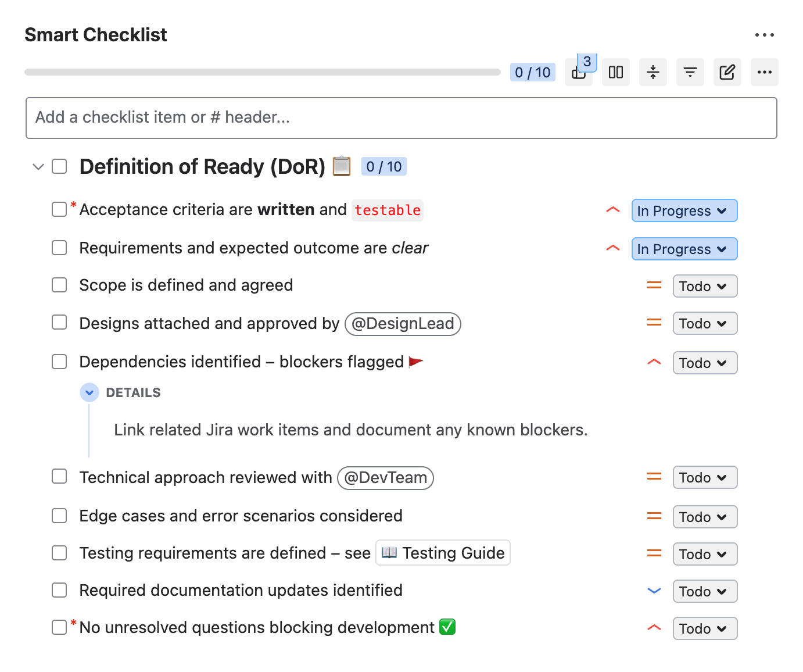Check No unresolved questions blocking development checkbox

pos(59,627)
